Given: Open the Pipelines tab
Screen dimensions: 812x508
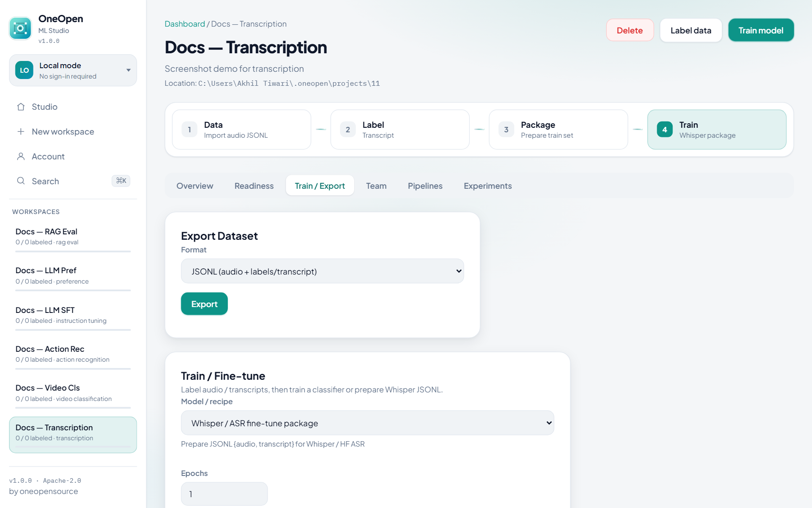Looking at the screenshot, I should pyautogui.click(x=425, y=186).
